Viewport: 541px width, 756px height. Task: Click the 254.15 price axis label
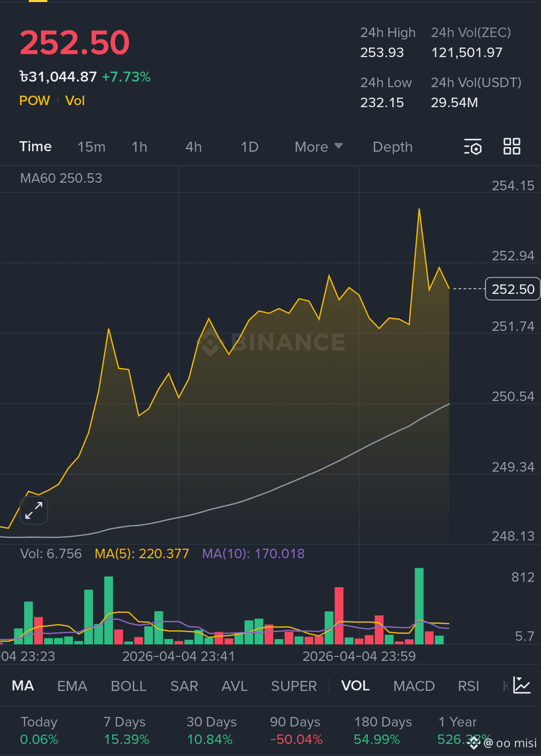513,186
